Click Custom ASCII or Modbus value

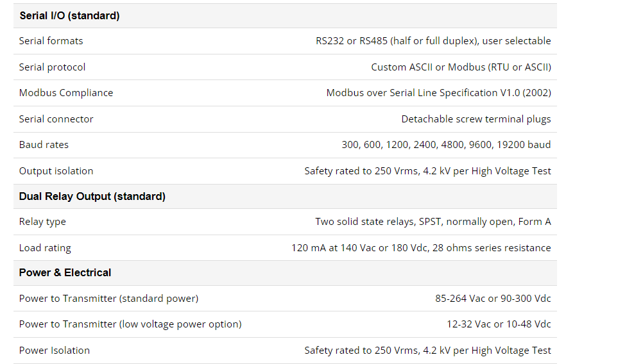(461, 67)
